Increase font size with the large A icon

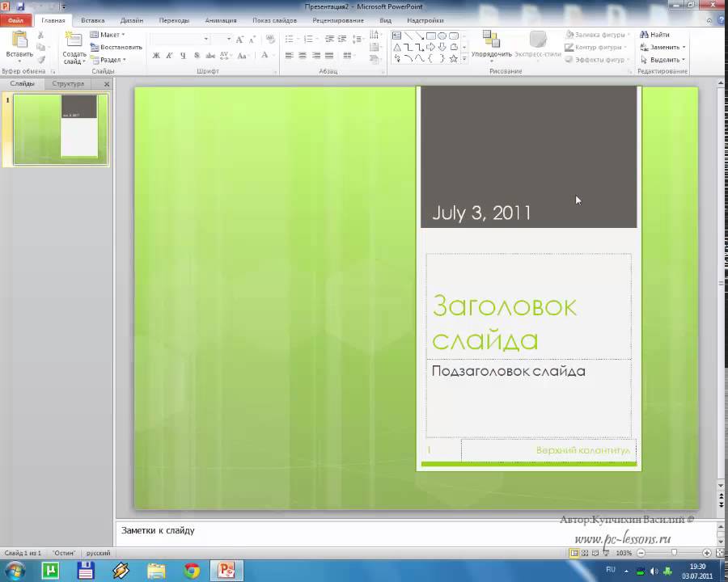[x=239, y=40]
